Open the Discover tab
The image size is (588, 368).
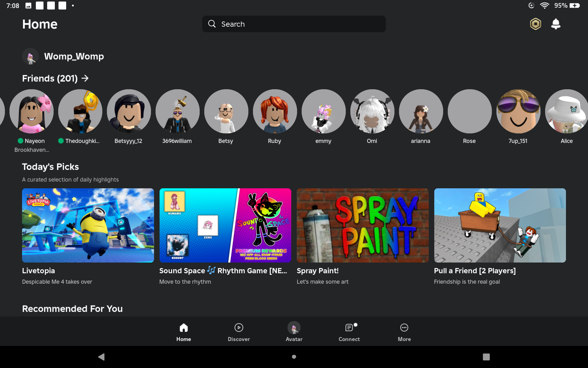[239, 328]
